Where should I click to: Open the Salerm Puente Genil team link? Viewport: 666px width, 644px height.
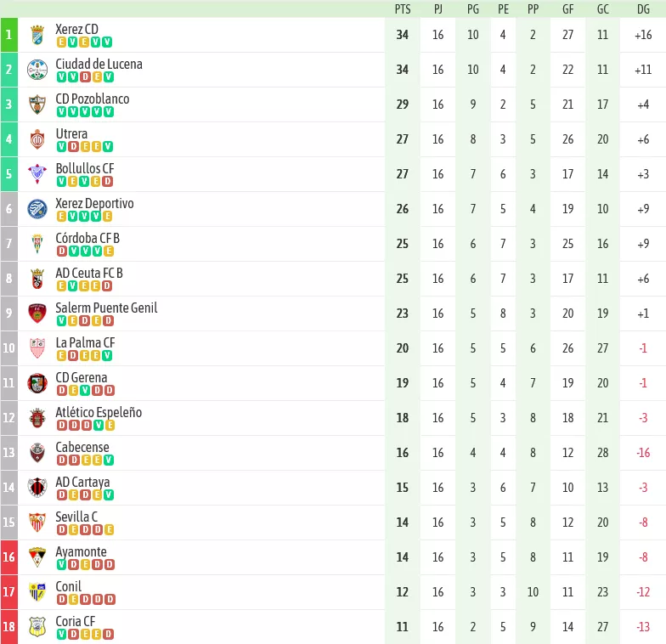(106, 308)
